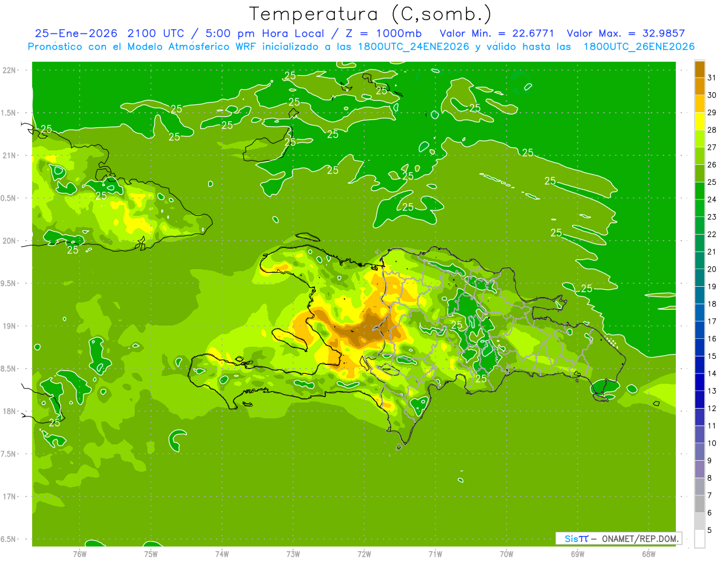Click the color bar swatch between 24 and 25
This screenshot has height=562, width=728.
[x=699, y=190]
